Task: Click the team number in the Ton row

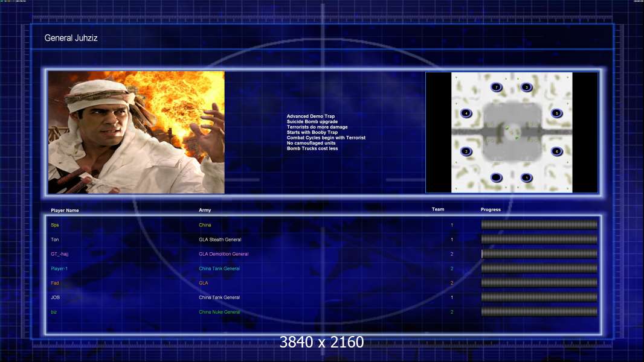Action: coord(452,240)
